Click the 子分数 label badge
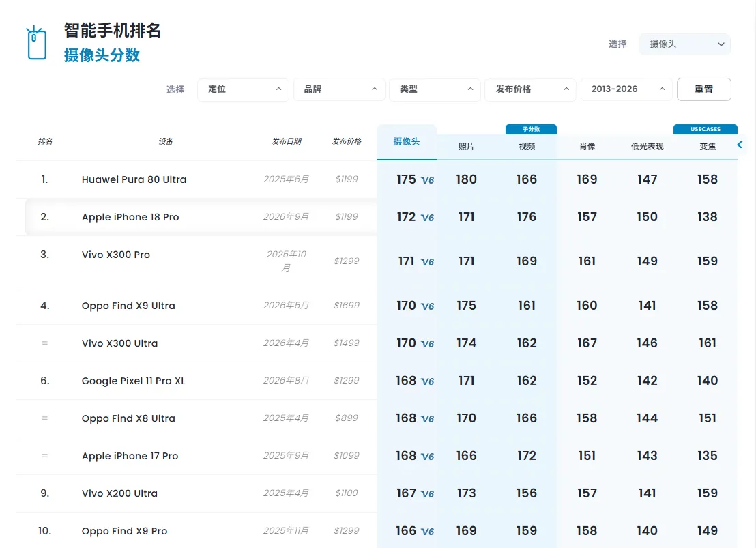 (x=531, y=129)
